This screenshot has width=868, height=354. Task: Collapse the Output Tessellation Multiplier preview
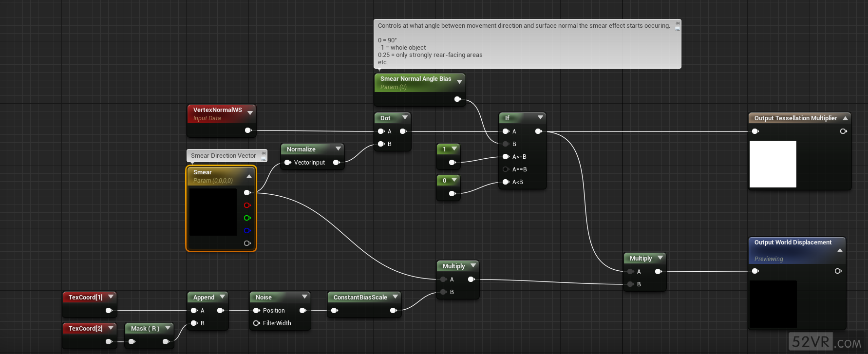845,118
